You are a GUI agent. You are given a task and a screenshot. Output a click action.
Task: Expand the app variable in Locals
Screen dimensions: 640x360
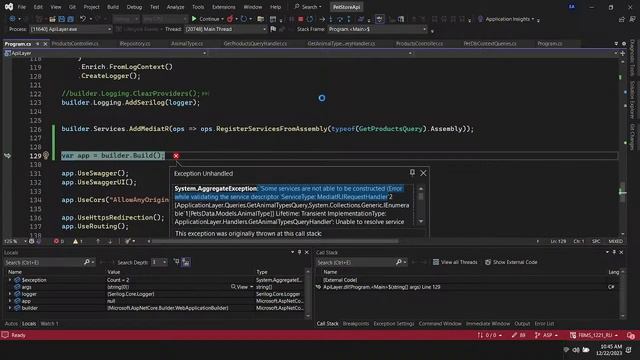coord(10,301)
